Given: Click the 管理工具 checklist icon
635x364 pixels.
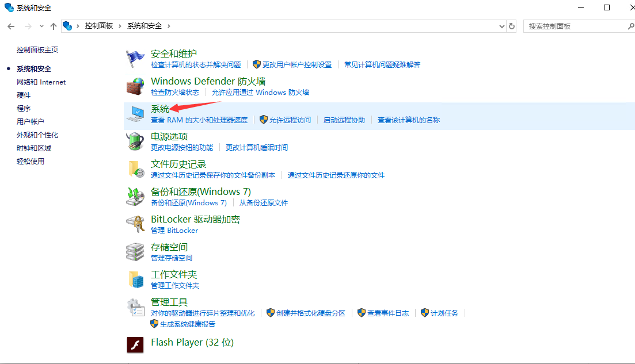Looking at the screenshot, I should click(135, 306).
